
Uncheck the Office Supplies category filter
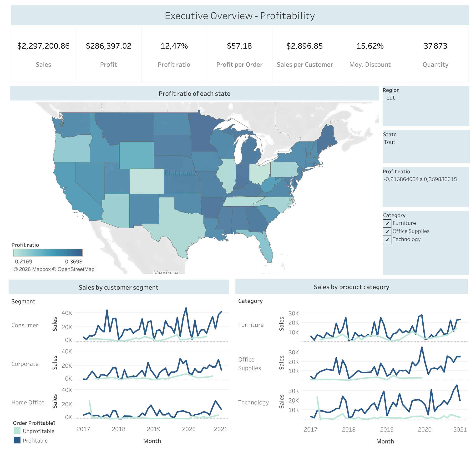[388, 231]
